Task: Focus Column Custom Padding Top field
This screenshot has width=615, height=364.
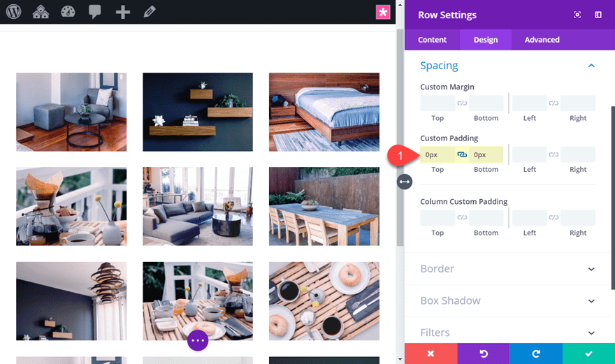Action: tap(437, 218)
